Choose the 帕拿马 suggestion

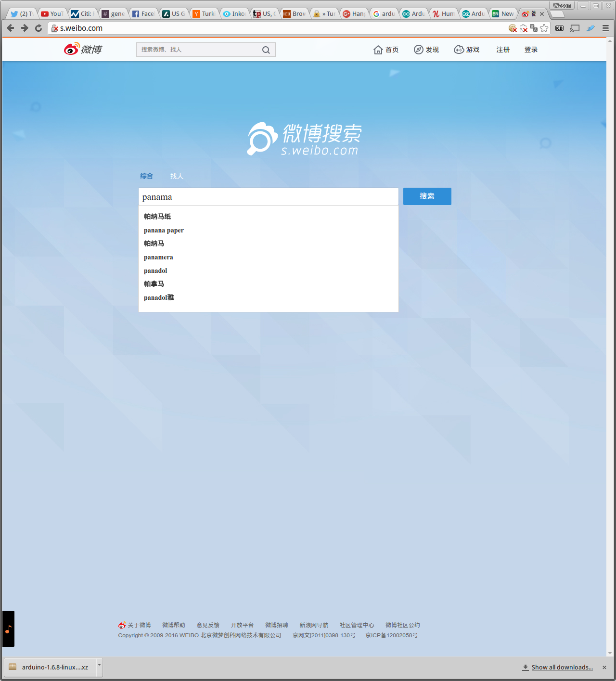tap(269, 284)
